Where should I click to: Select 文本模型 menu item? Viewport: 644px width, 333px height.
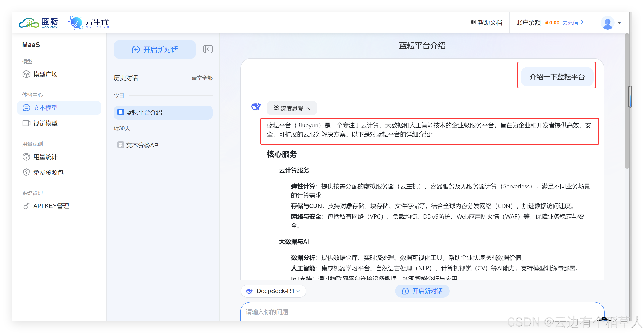point(45,108)
